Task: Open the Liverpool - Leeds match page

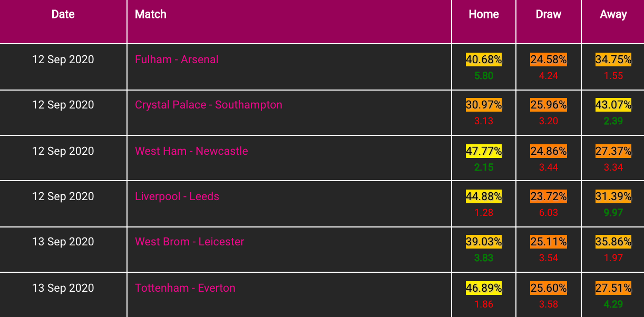Action: (177, 196)
